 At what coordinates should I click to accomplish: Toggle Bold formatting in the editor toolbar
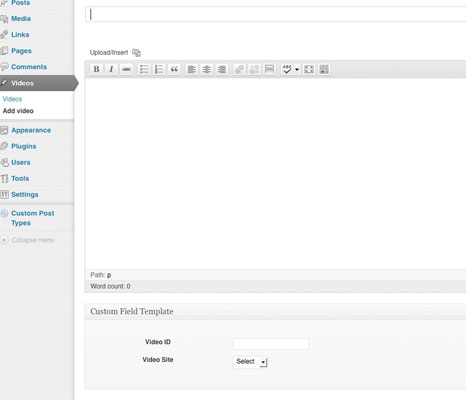tap(96, 69)
